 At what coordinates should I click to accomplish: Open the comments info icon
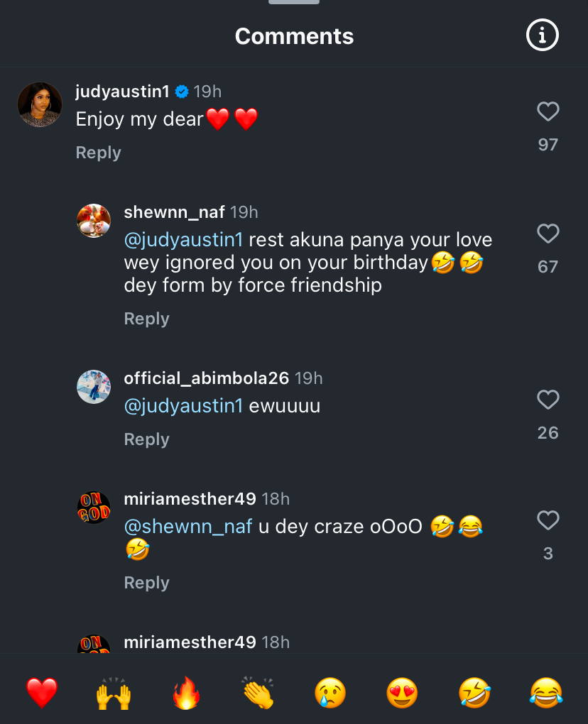coord(543,35)
